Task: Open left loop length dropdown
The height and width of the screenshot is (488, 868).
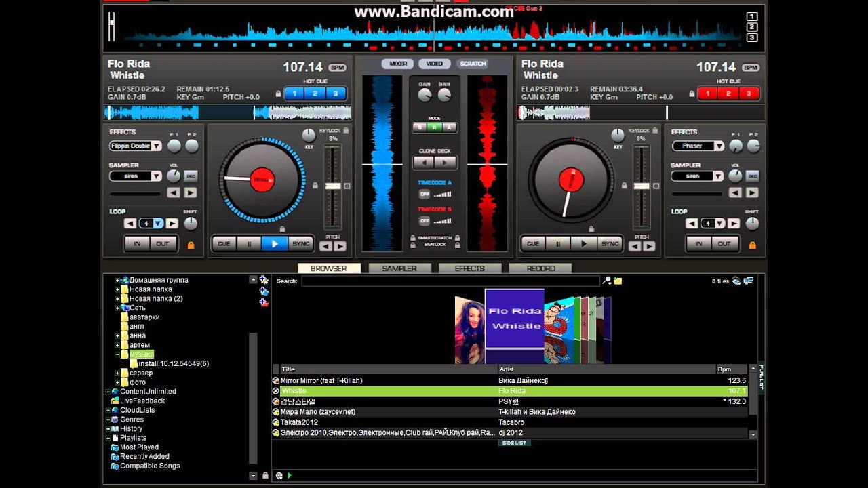Action: 158,223
